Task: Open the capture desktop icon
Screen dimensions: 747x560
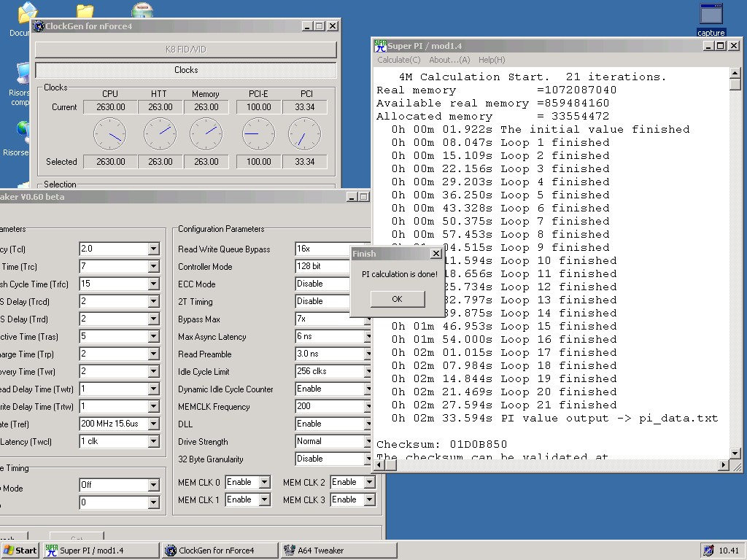Action: tap(711, 19)
